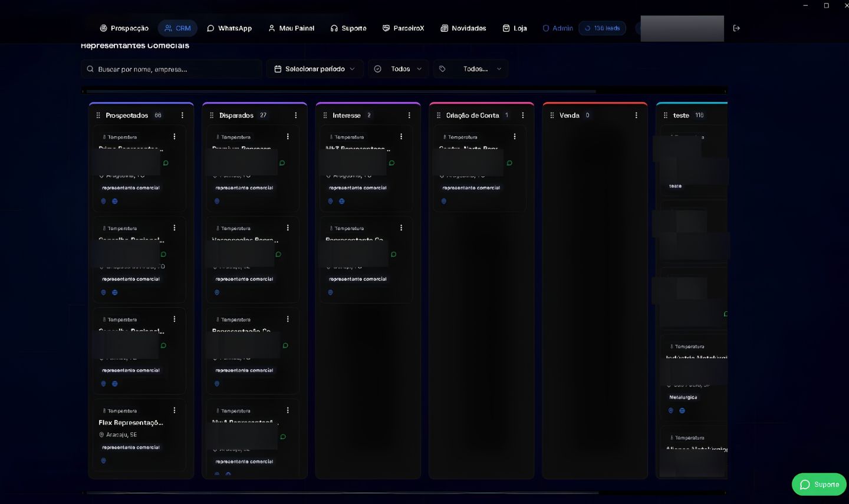849x504 pixels.
Task: Open WhatsApp from the top navigation
Action: (229, 28)
